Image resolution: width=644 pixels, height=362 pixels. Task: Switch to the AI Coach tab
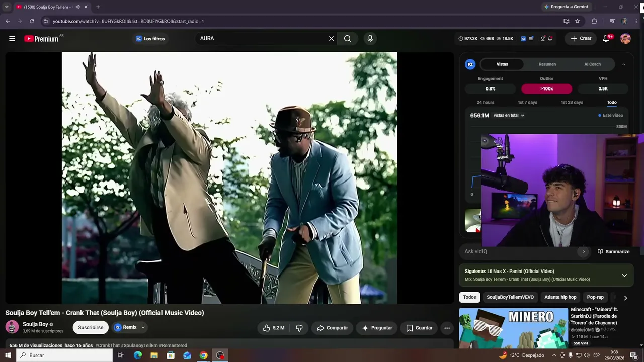tap(592, 64)
